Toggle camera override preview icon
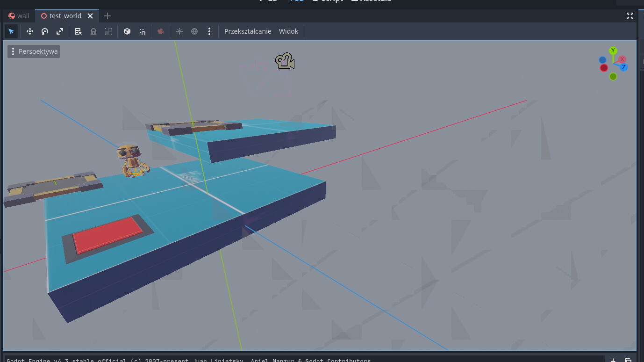Viewport: 644px width, 362px height. click(161, 31)
